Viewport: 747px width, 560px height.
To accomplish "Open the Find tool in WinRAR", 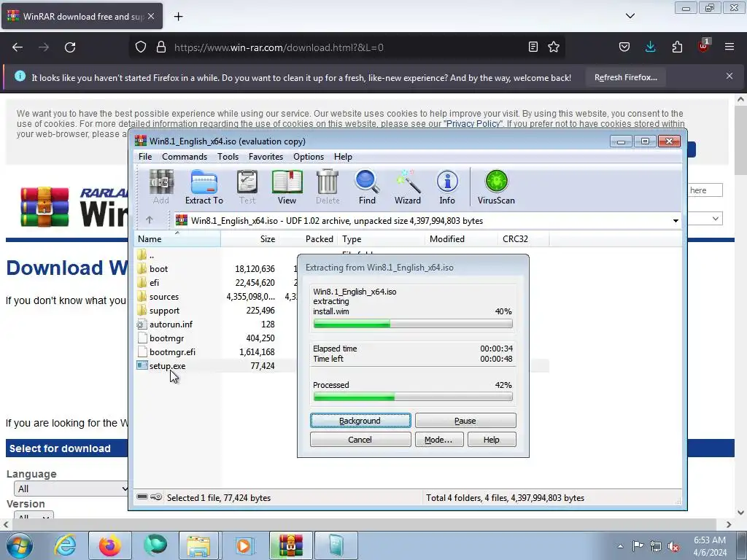I will tap(367, 187).
